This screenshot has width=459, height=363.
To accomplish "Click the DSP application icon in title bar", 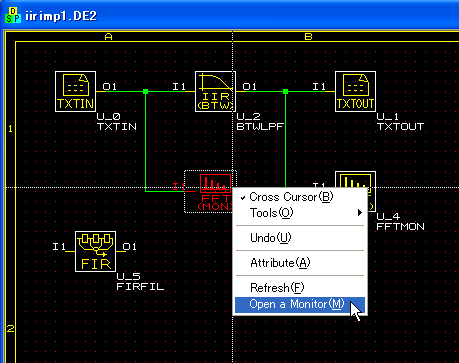I will click(x=13, y=15).
